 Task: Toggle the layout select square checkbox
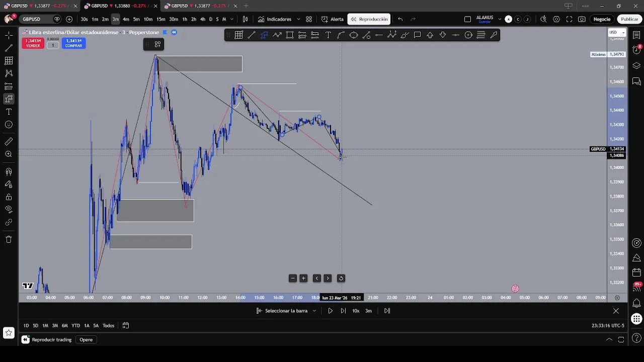467,19
